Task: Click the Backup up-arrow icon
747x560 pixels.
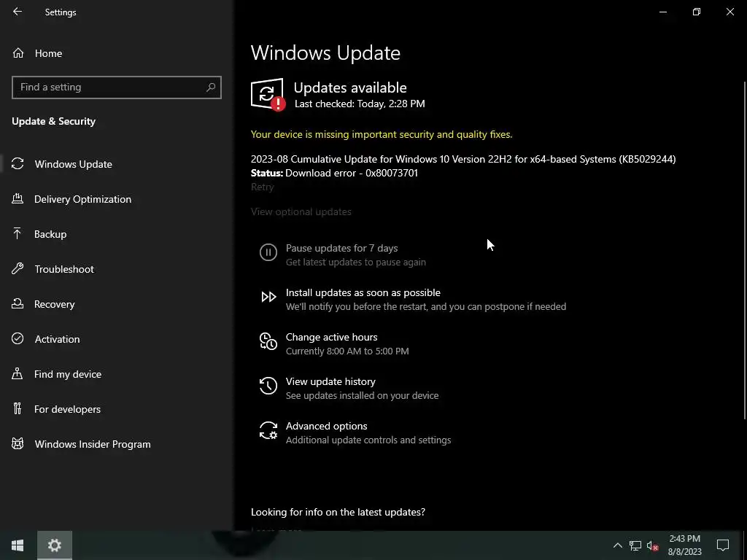Action: tap(18, 234)
